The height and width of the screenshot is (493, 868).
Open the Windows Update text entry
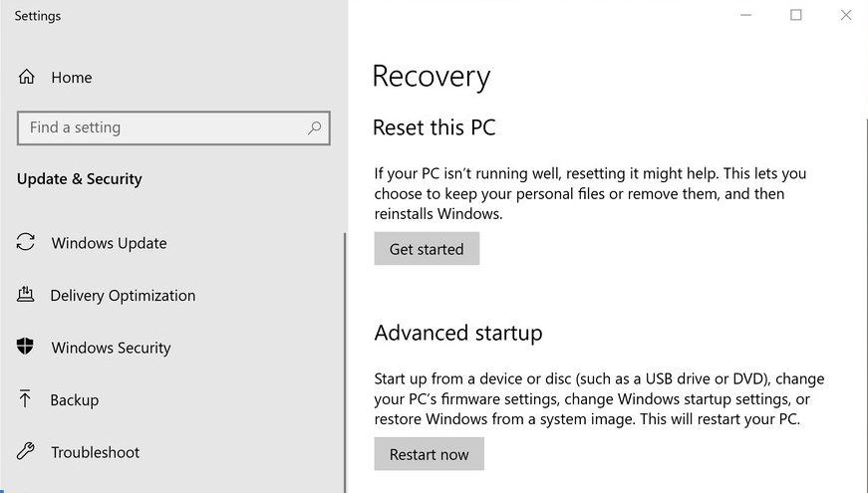109,243
